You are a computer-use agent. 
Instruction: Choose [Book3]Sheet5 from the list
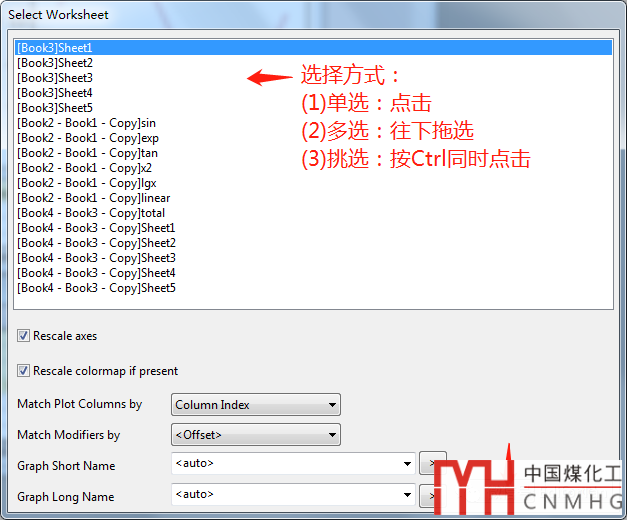(x=55, y=108)
